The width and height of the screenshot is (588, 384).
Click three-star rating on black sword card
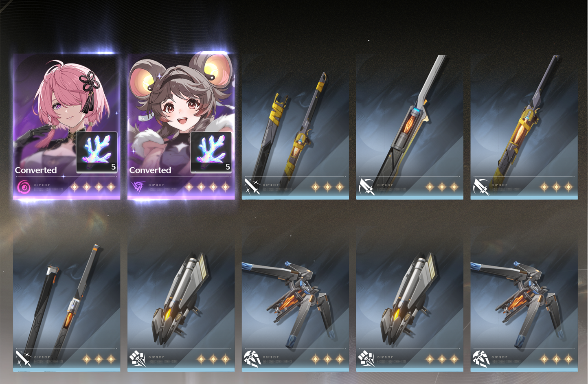(99, 359)
